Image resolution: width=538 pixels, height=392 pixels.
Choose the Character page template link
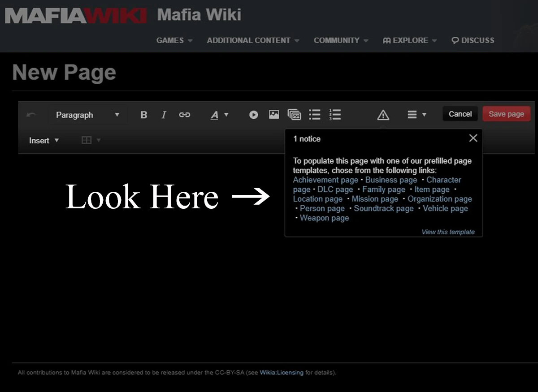[x=443, y=180]
